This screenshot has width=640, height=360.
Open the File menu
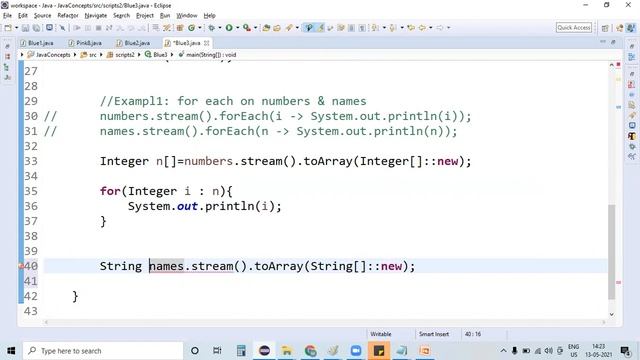[7, 16]
